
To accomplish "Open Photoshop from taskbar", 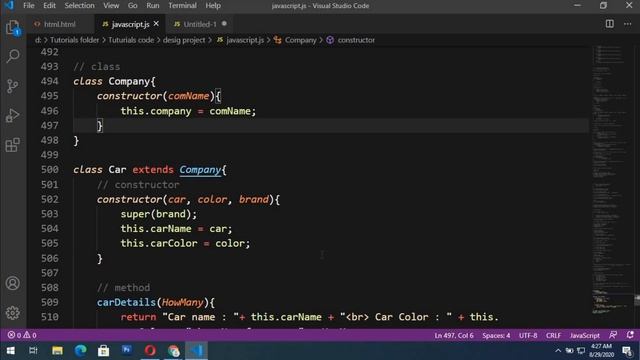I will pyautogui.click(x=127, y=351).
